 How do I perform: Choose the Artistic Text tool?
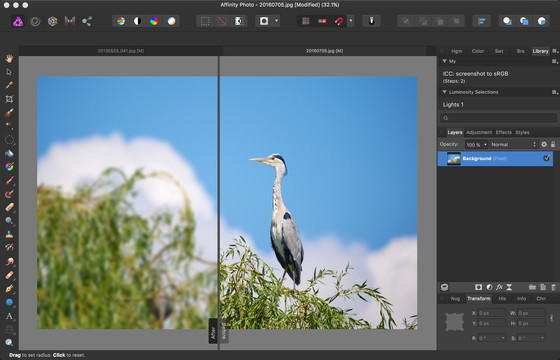(x=9, y=316)
